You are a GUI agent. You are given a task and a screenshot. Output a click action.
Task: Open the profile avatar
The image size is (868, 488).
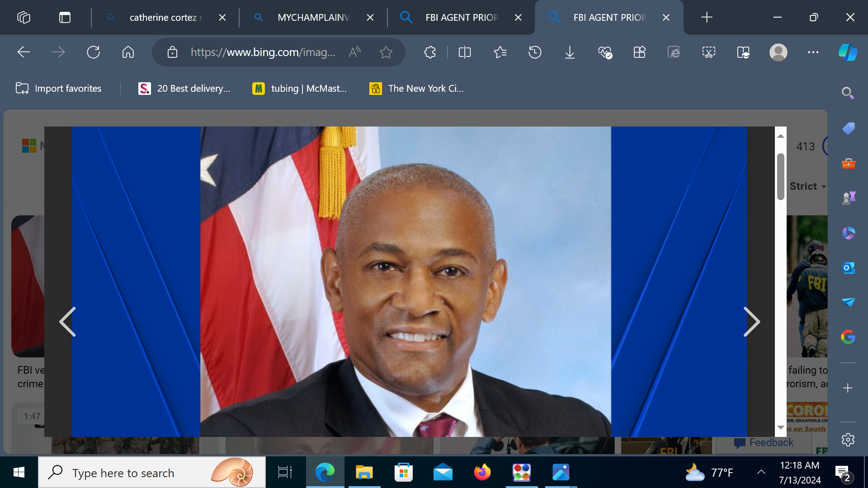(778, 52)
